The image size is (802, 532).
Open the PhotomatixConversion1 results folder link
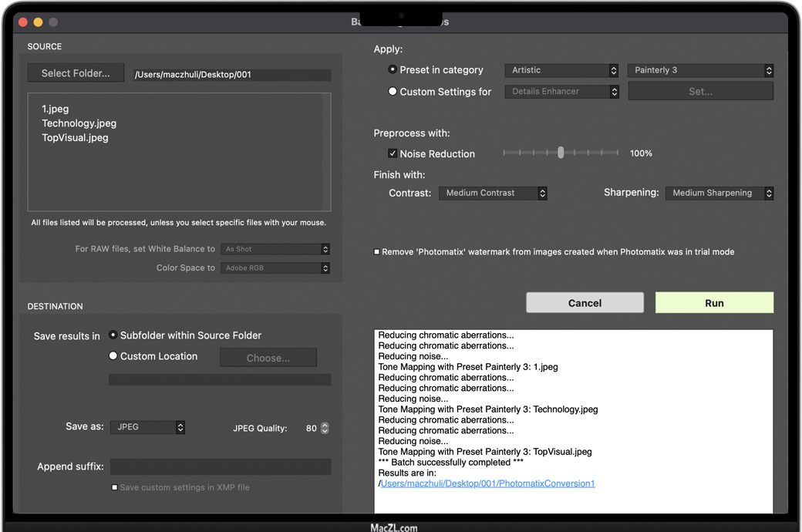[487, 483]
